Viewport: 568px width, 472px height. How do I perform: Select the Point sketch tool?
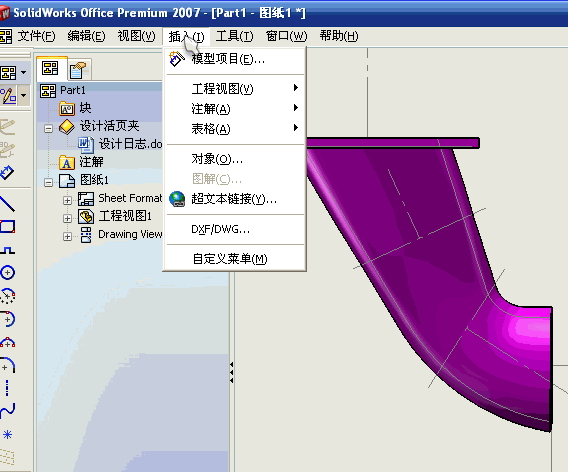(7, 434)
